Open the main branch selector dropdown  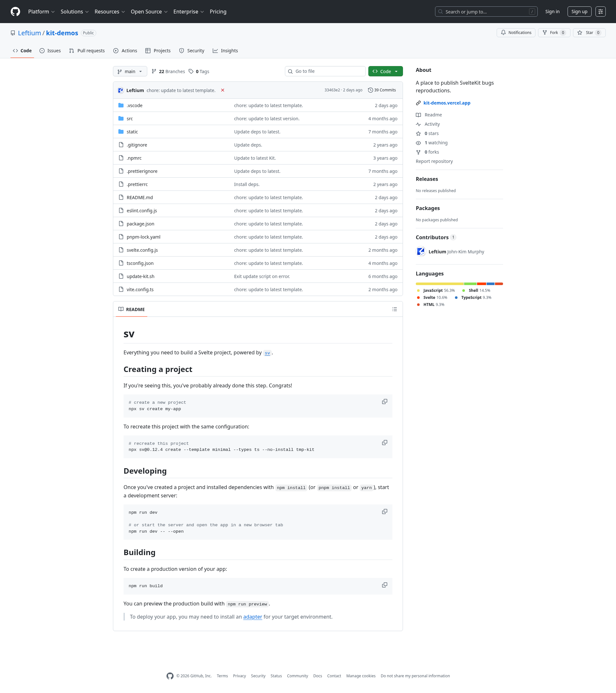tap(130, 71)
